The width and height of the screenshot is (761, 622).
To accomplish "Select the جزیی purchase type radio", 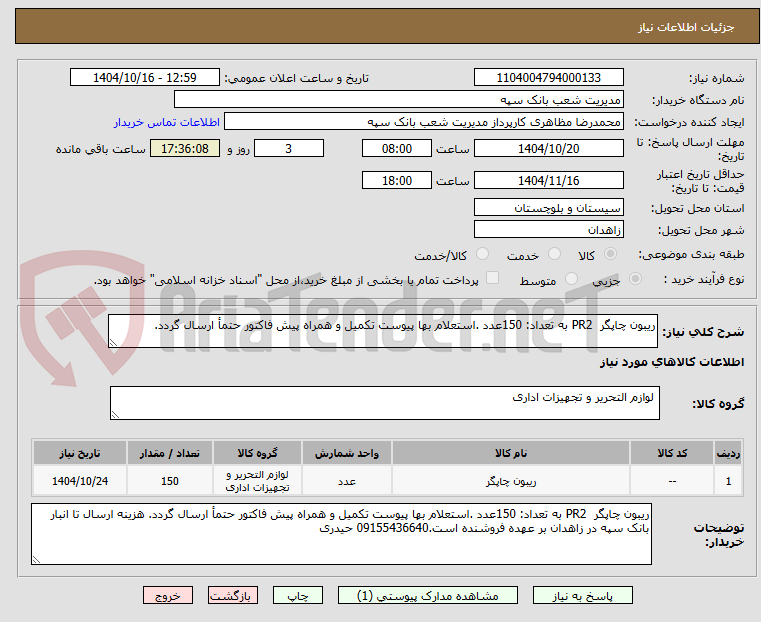I will coord(635,278).
